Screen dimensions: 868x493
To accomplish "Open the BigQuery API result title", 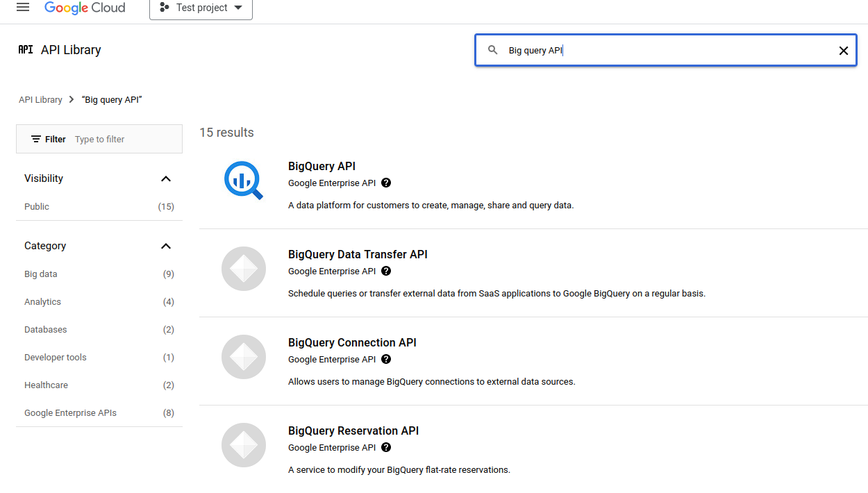I will coord(322,167).
